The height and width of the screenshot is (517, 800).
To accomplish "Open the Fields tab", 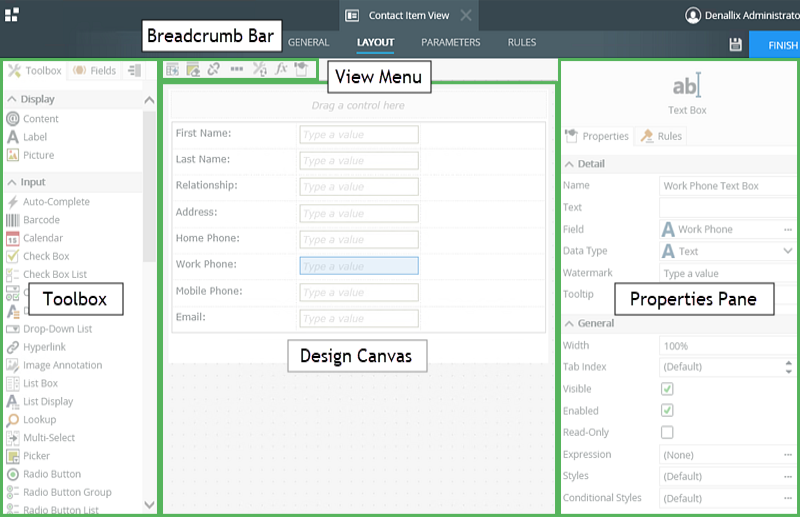I will click(x=95, y=70).
